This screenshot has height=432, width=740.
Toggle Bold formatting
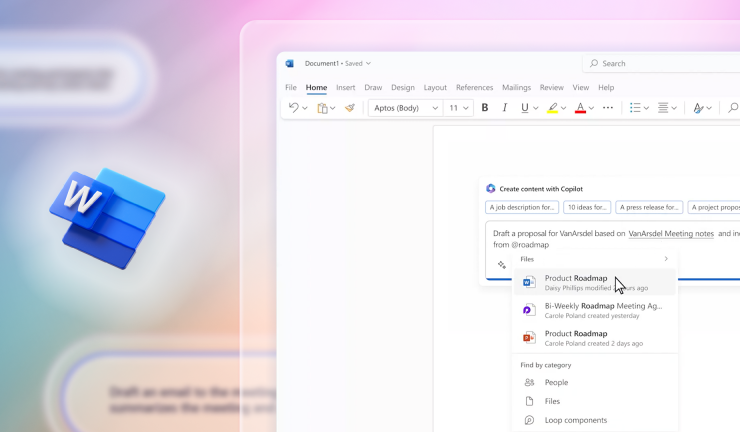[x=485, y=108]
